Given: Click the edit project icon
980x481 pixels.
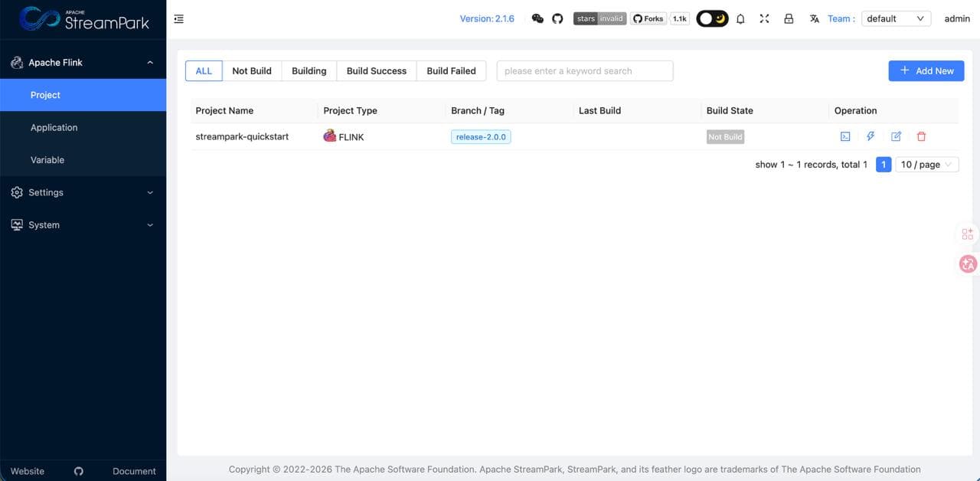Looking at the screenshot, I should click(896, 136).
